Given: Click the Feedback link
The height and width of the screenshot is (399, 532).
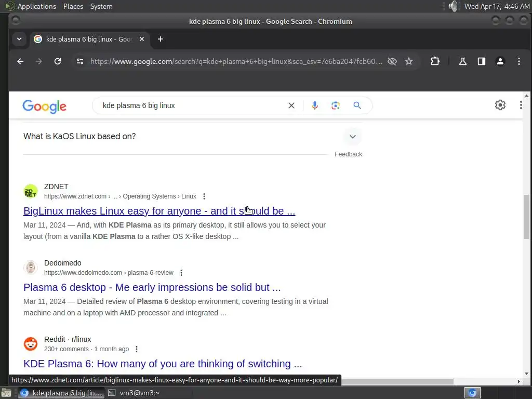Looking at the screenshot, I should coord(348,154).
